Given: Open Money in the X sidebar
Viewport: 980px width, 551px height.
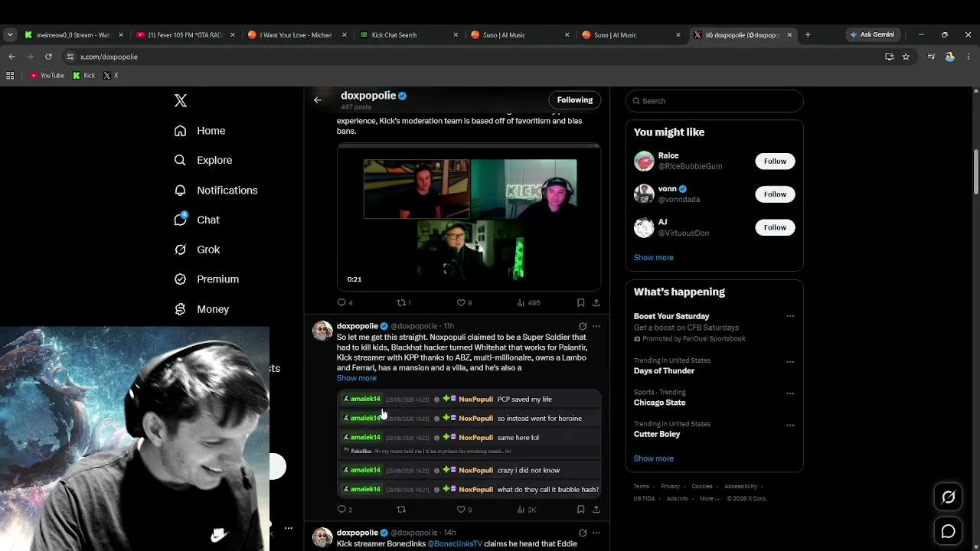Looking at the screenshot, I should click(201, 309).
